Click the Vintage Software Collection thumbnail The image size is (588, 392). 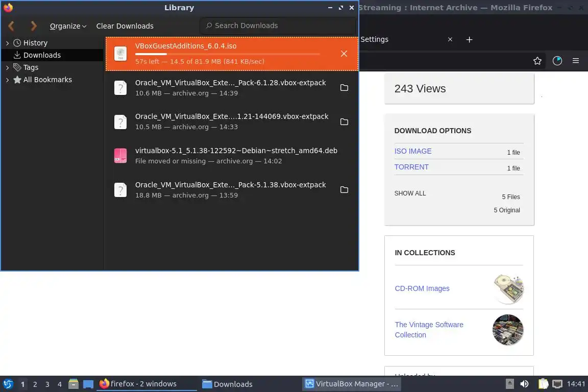click(x=508, y=330)
